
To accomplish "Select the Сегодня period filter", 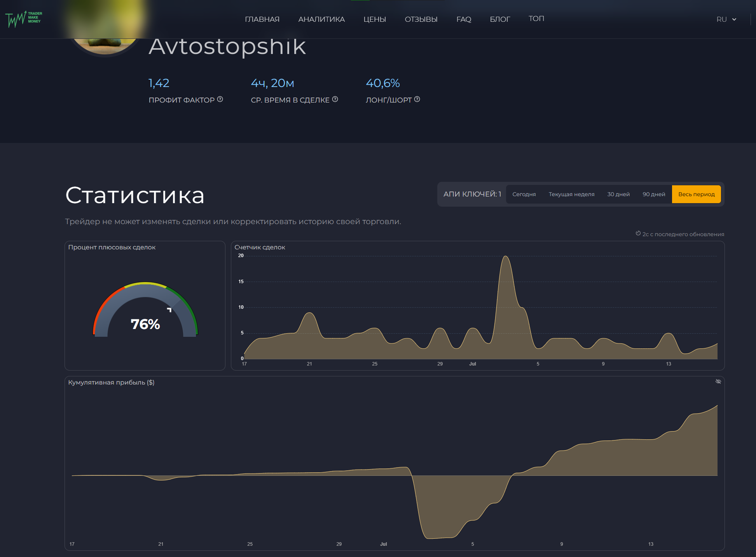I will coord(524,194).
